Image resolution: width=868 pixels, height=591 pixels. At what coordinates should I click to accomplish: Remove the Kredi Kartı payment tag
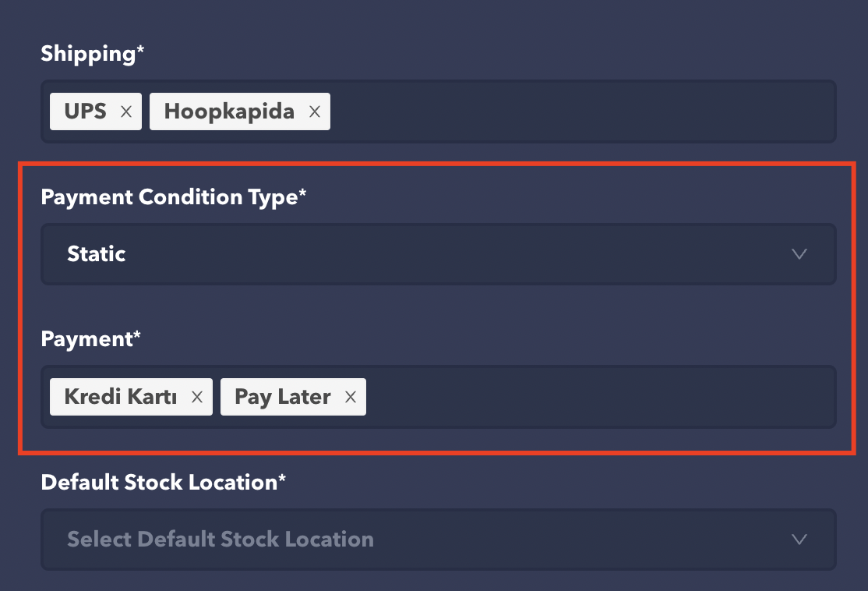[x=197, y=397]
